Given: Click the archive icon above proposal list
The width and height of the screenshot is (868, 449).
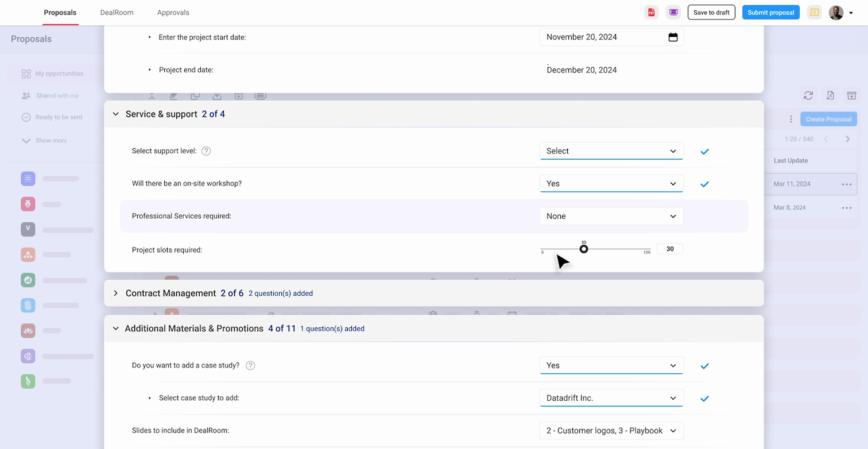Looking at the screenshot, I should [x=852, y=95].
